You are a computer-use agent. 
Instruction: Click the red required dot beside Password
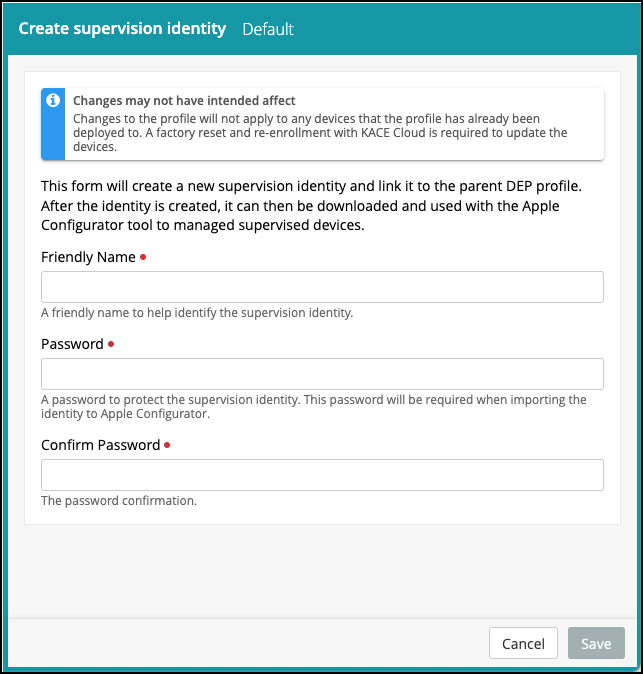coord(111,344)
